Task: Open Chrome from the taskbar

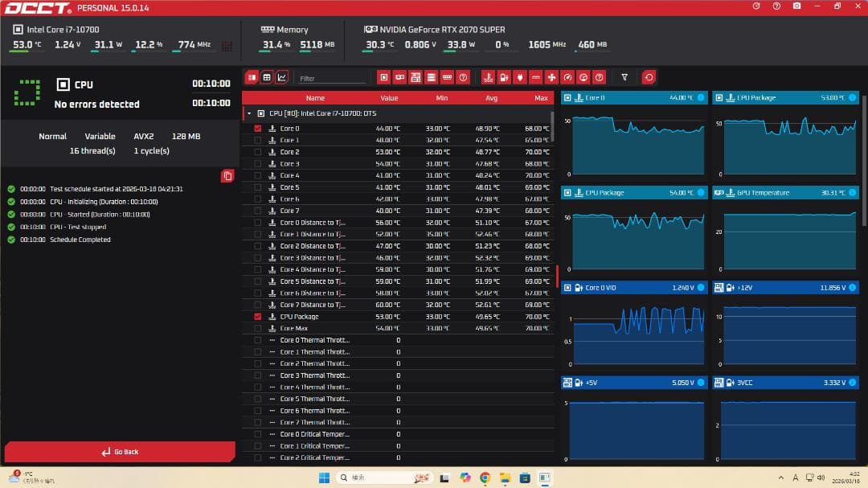Action: pyautogui.click(x=485, y=478)
